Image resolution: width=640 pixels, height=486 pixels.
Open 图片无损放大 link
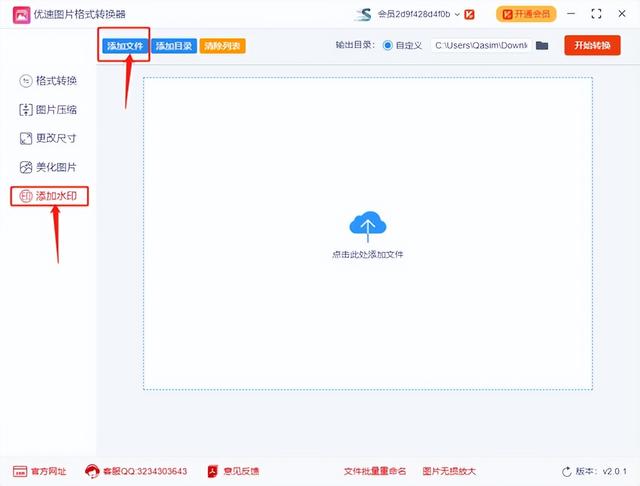[449, 471]
